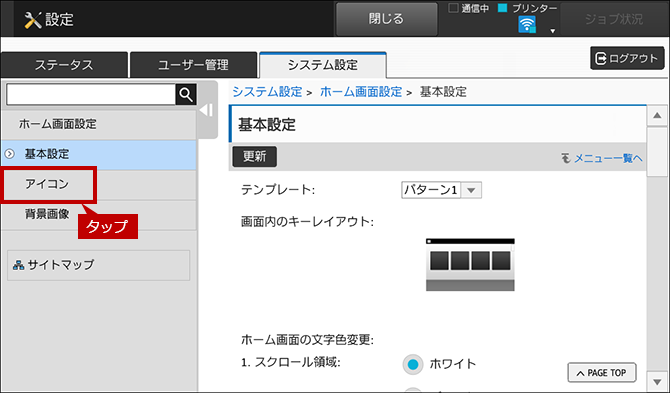Open the メニュー一覧へ link
The width and height of the screenshot is (670, 393).
(x=608, y=158)
